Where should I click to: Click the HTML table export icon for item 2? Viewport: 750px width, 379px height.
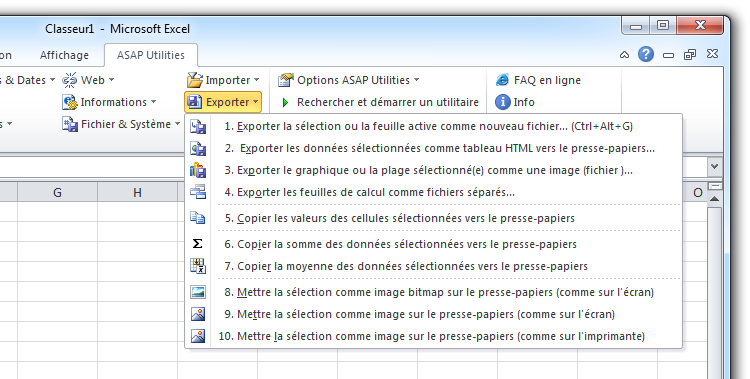[x=198, y=148]
